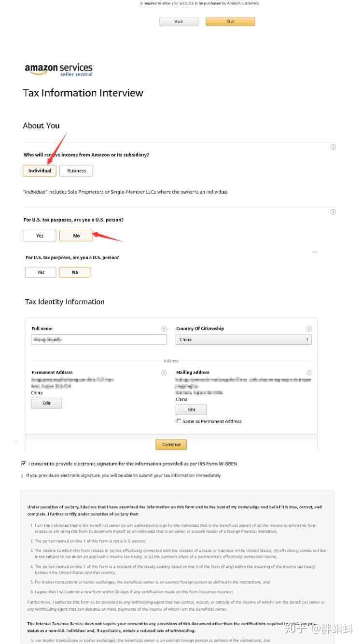The width and height of the screenshot is (362, 644).
Task: Choose No for U.S. person in upper question
Action: pyautogui.click(x=76, y=236)
